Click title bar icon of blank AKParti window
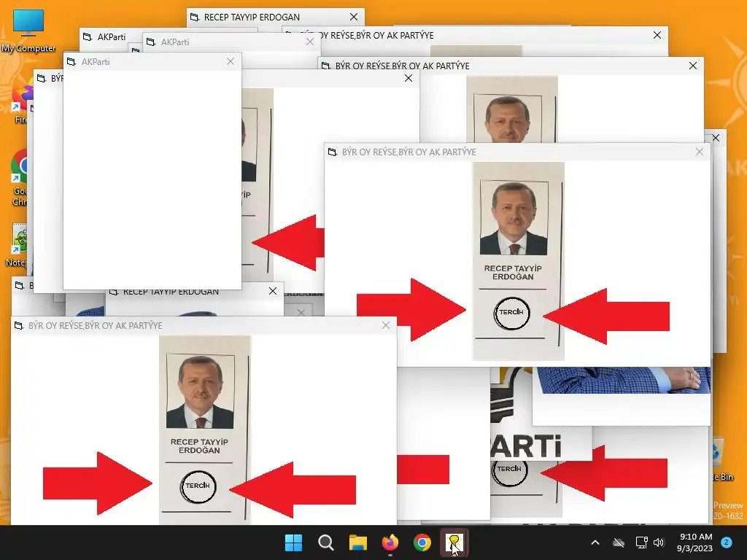The height and width of the screenshot is (560, 747). pos(71,62)
